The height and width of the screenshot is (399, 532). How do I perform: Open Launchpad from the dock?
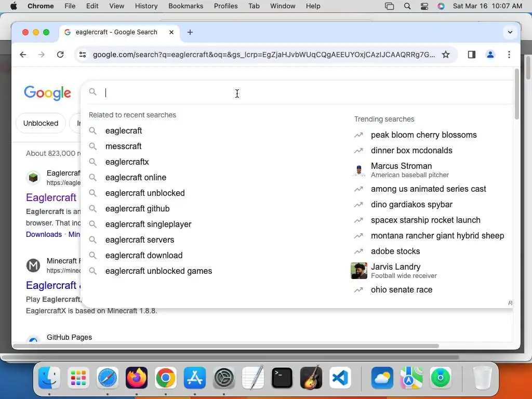point(78,378)
